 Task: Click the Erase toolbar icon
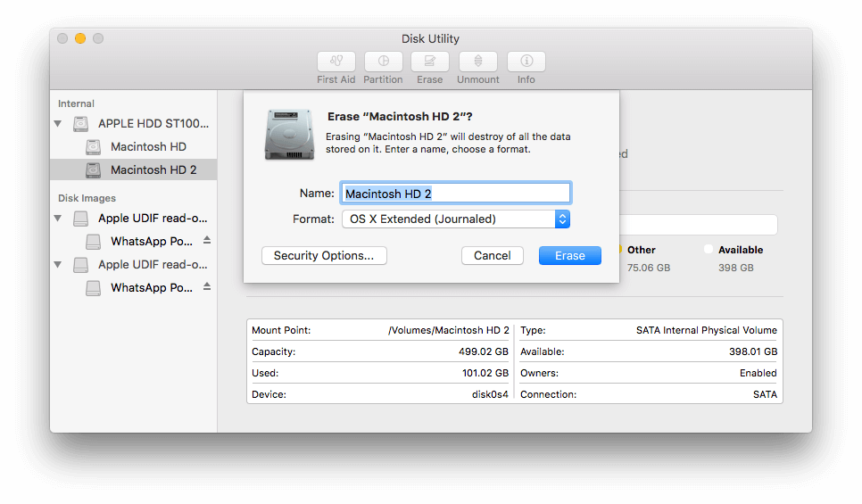[x=429, y=62]
